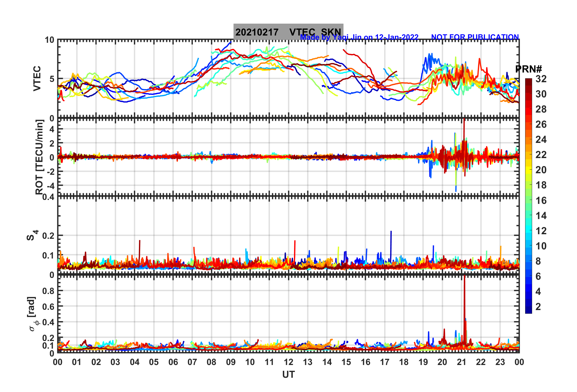Select UT axis hour label '09'
The height and width of the screenshot is (392, 577).
coord(231,362)
